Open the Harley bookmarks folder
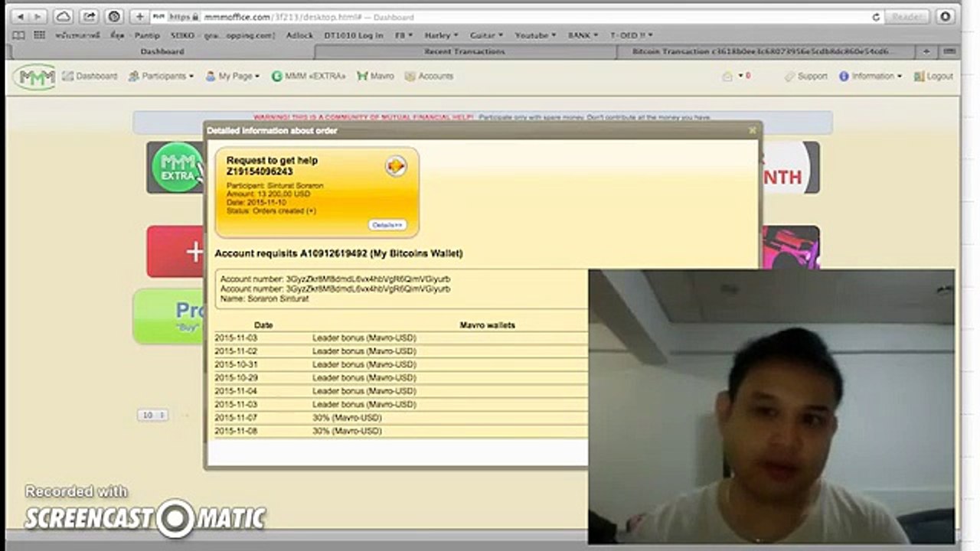This screenshot has width=980, height=551. [x=442, y=35]
